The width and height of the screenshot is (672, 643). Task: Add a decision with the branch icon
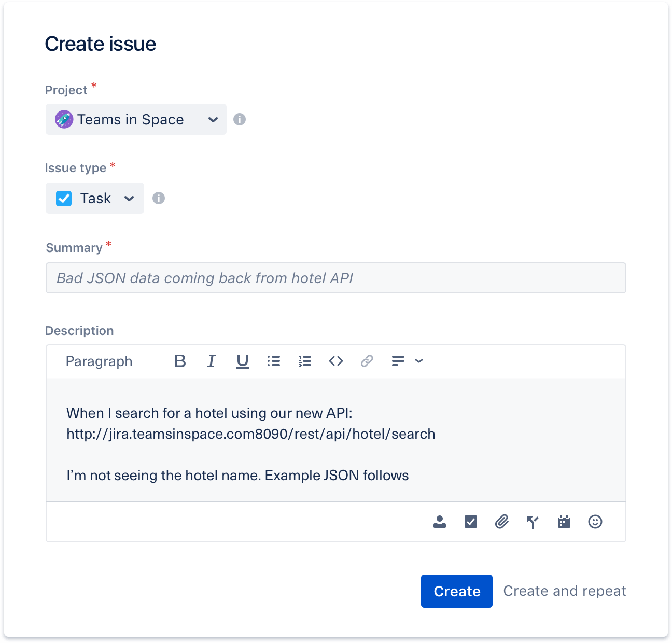coord(533,522)
